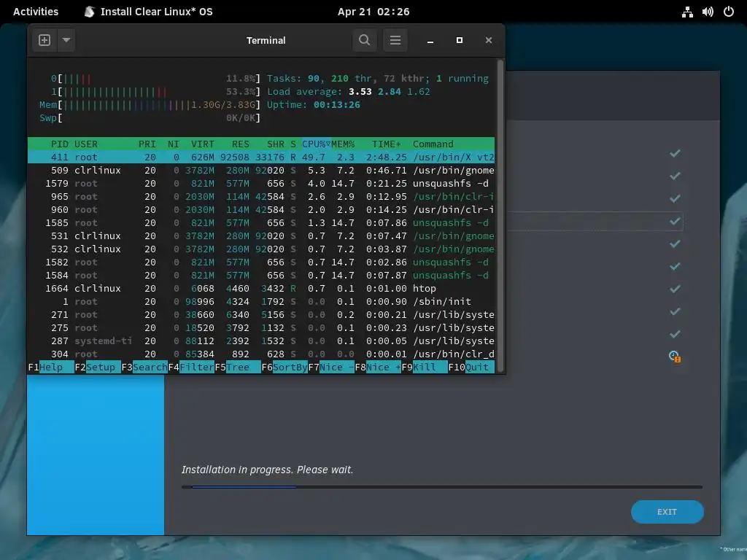Open the power menu icon
The image size is (747, 560).
click(x=729, y=12)
